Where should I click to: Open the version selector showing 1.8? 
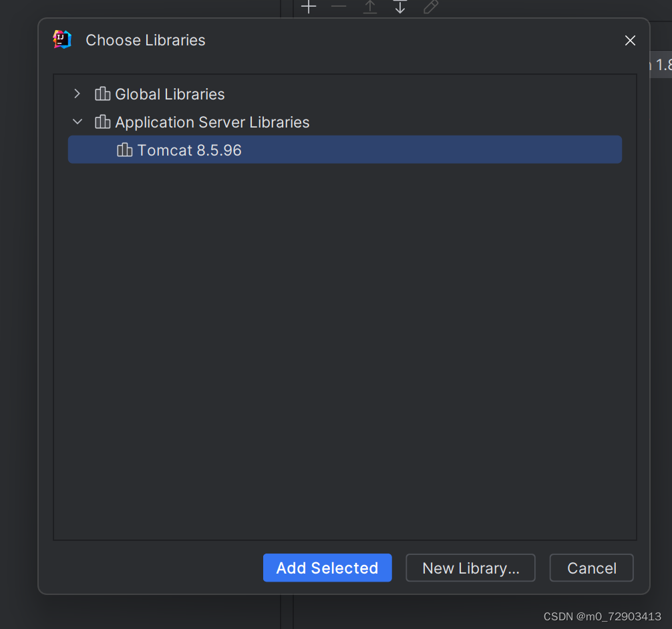660,65
